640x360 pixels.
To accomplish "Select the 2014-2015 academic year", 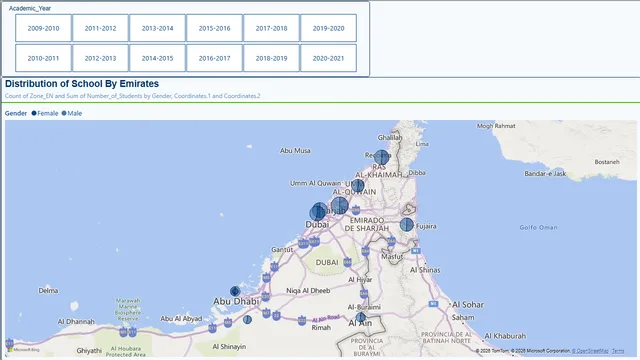I will 158,58.
